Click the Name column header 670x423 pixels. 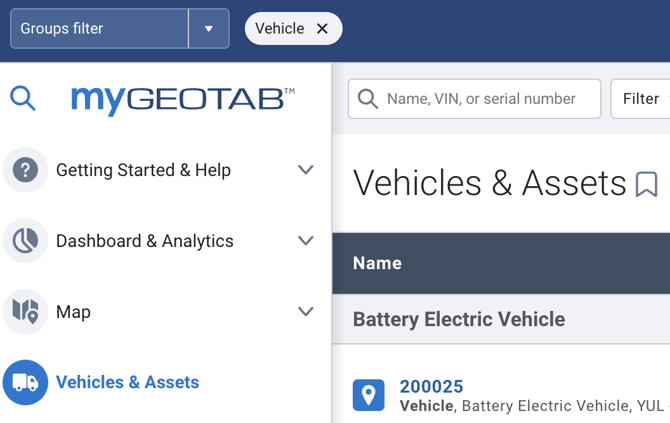click(x=377, y=263)
